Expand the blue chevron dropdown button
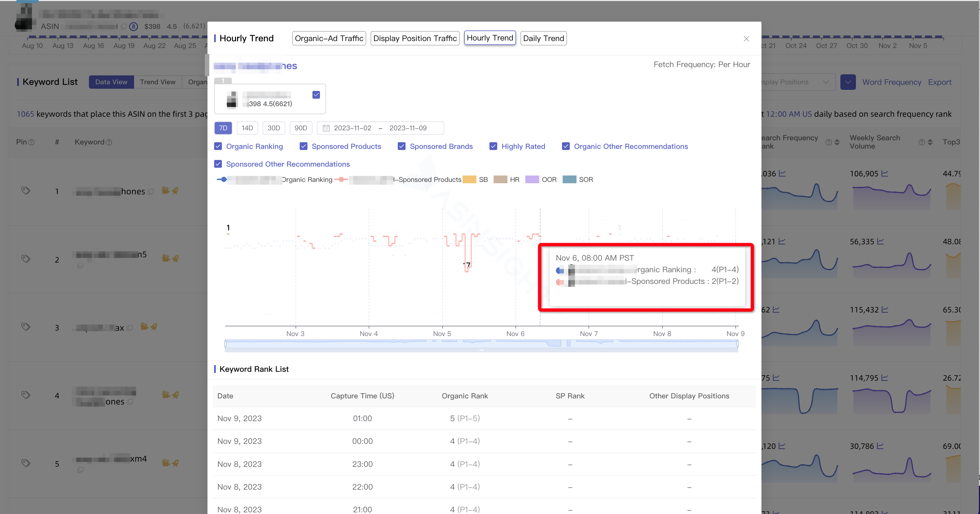The height and width of the screenshot is (514, 980). [848, 82]
